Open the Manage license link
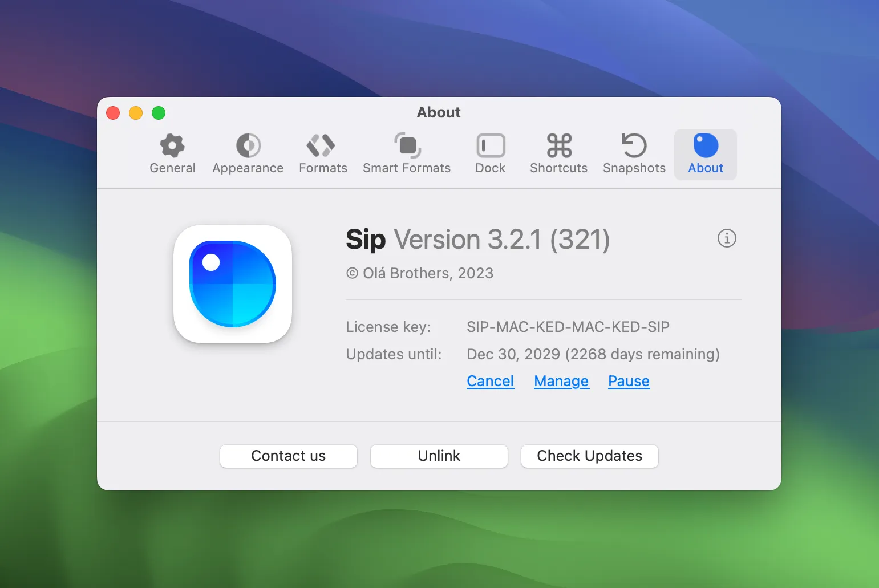The image size is (879, 588). coord(561,381)
